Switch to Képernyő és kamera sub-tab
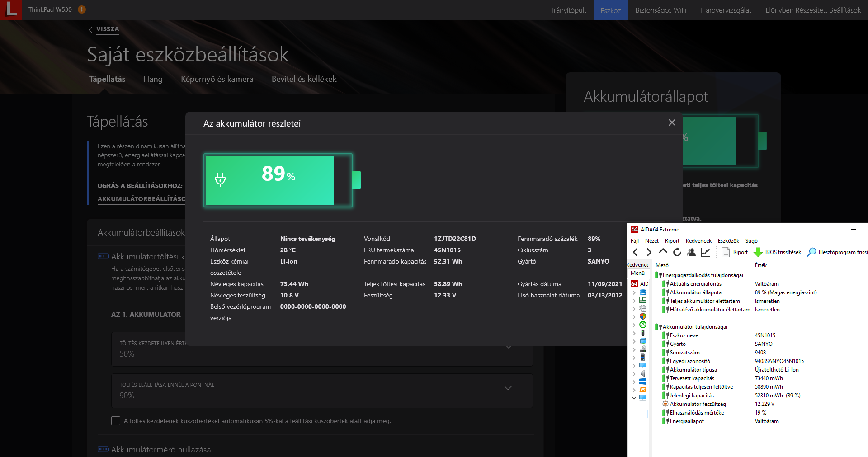Screen dimensions: 868x457 point(217,79)
